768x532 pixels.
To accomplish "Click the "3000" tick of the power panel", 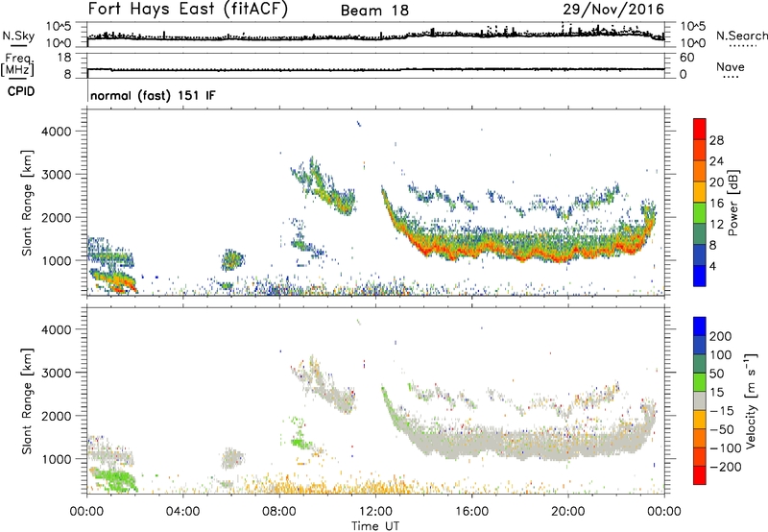I will click(x=57, y=175).
